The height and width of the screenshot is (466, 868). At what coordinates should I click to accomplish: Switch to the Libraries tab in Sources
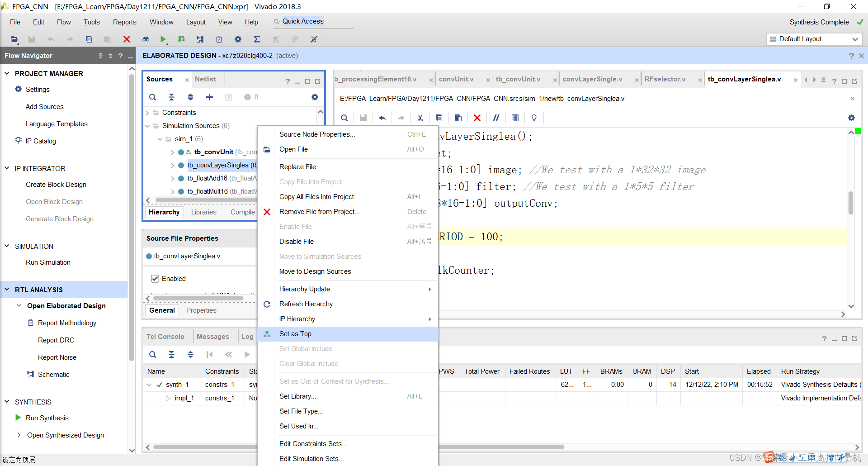[x=203, y=212]
